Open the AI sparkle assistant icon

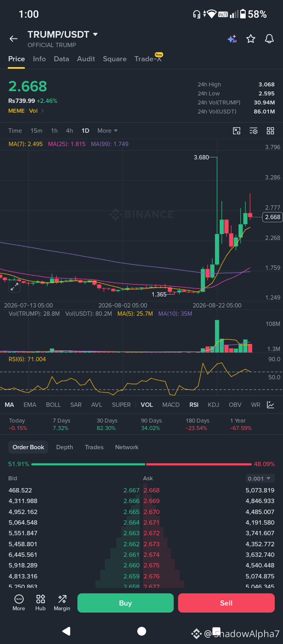232,38
